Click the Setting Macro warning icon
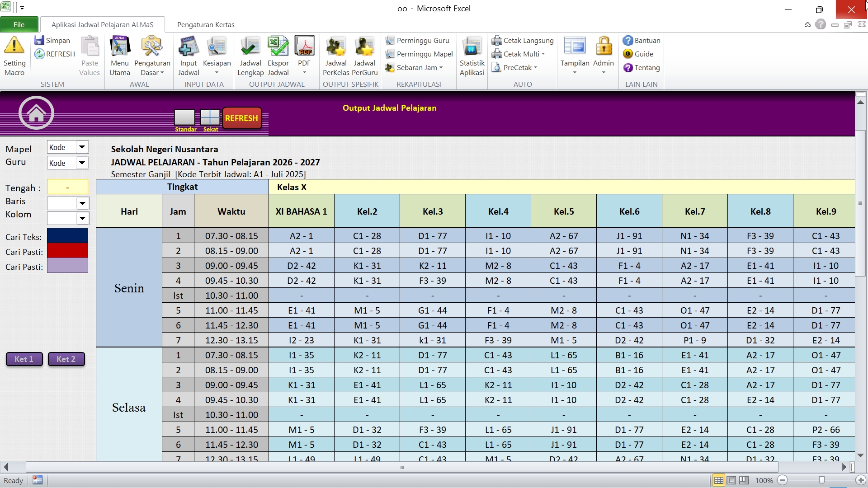 14,46
